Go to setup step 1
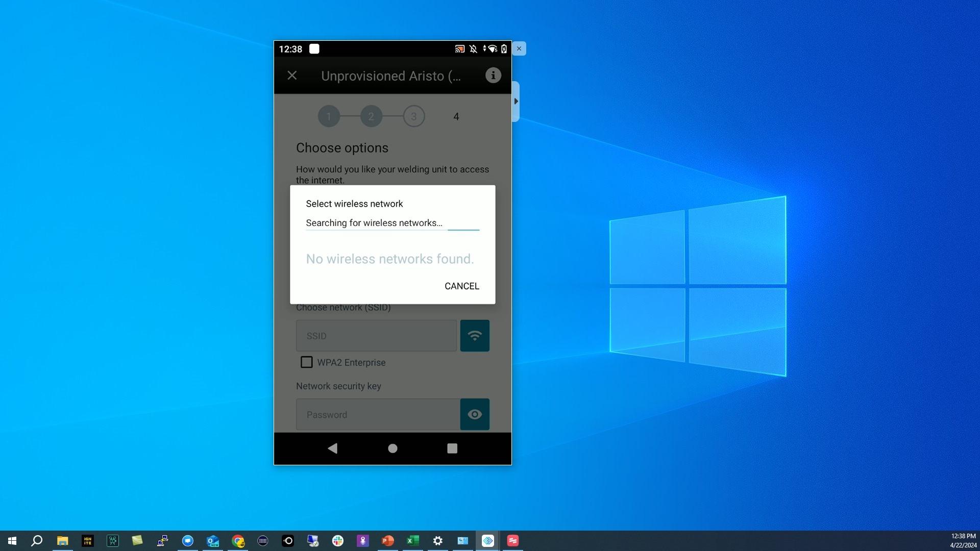The image size is (980, 551). point(329,116)
